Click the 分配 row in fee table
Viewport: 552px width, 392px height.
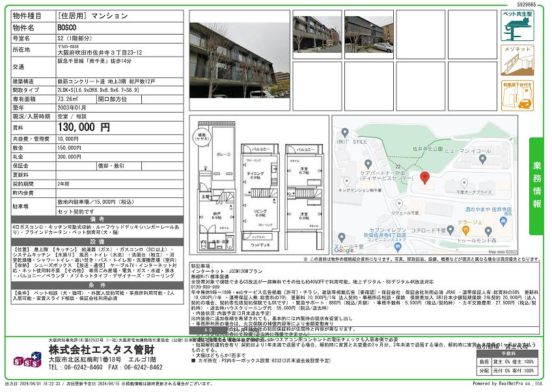508,371
